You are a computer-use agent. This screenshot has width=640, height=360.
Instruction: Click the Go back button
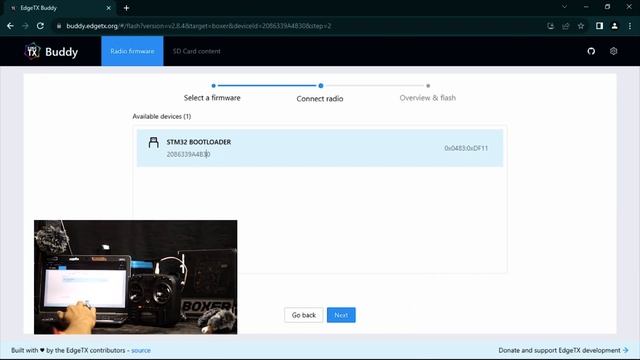pyautogui.click(x=304, y=315)
